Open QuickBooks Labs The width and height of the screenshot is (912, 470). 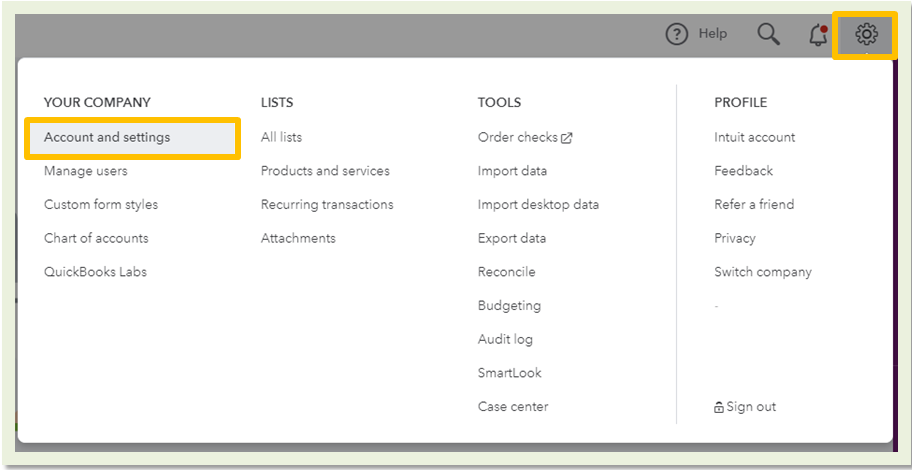point(95,272)
